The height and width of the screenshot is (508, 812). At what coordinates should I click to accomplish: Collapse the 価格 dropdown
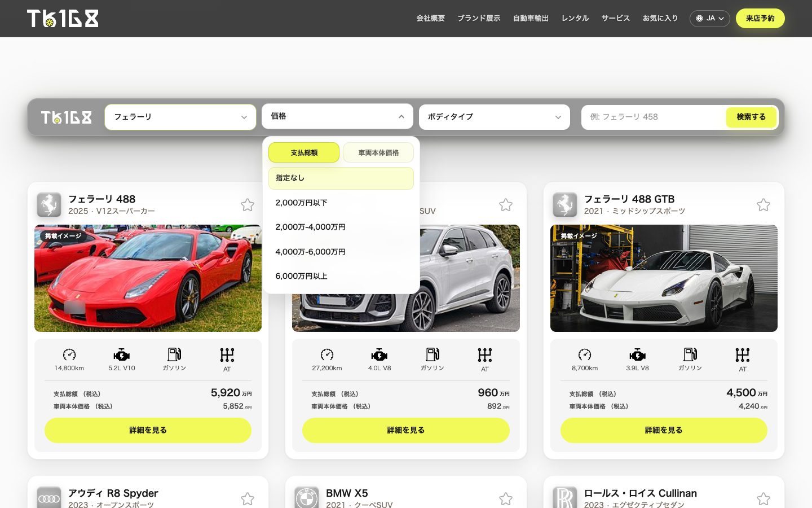337,116
